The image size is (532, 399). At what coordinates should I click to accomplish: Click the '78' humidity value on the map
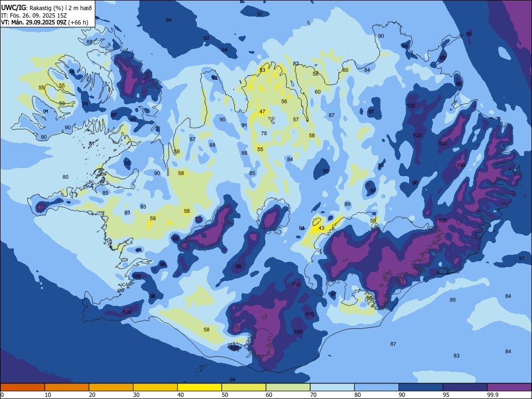264,134
